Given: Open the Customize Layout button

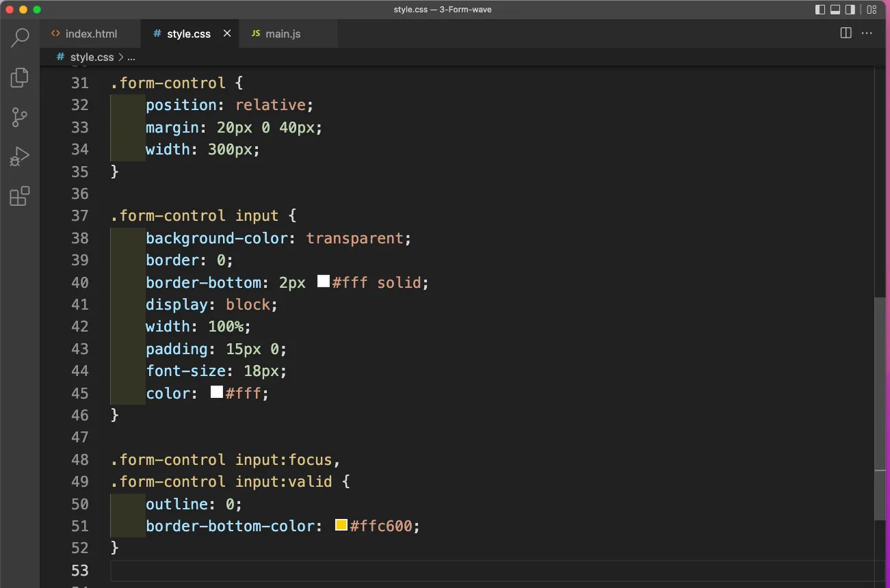Looking at the screenshot, I should [872, 10].
